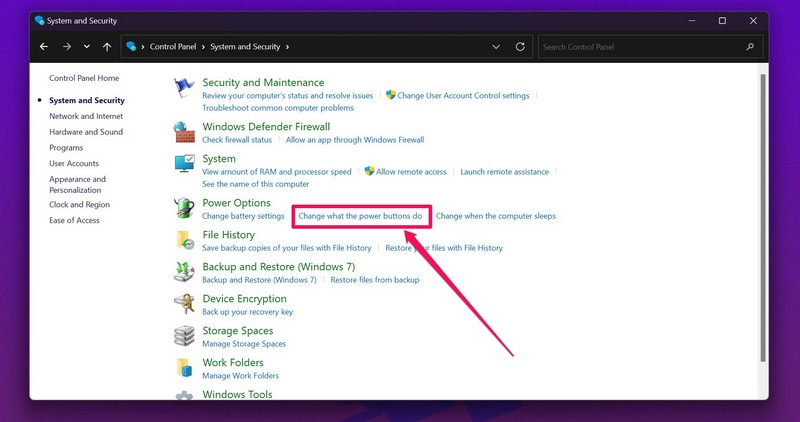Click the vertical scrollbar on the right

coord(763,220)
